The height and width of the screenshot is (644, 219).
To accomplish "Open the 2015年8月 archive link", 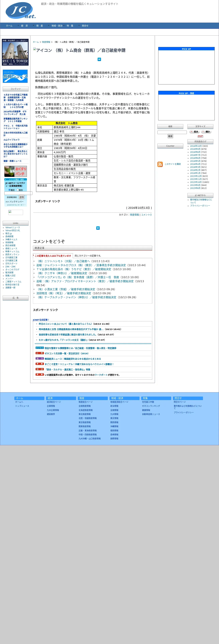I will pos(195,188).
